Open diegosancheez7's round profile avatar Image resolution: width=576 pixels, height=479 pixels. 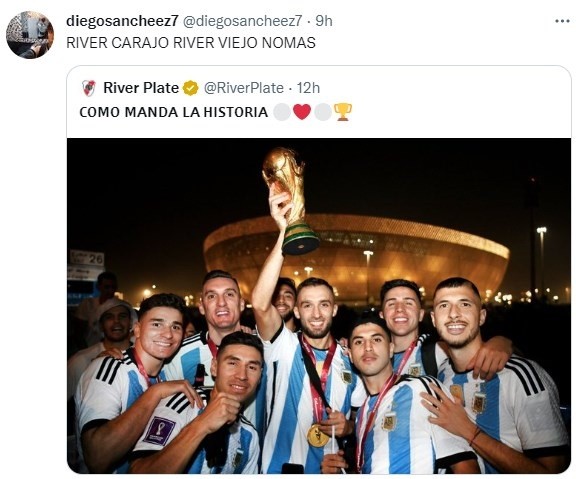coord(30,35)
